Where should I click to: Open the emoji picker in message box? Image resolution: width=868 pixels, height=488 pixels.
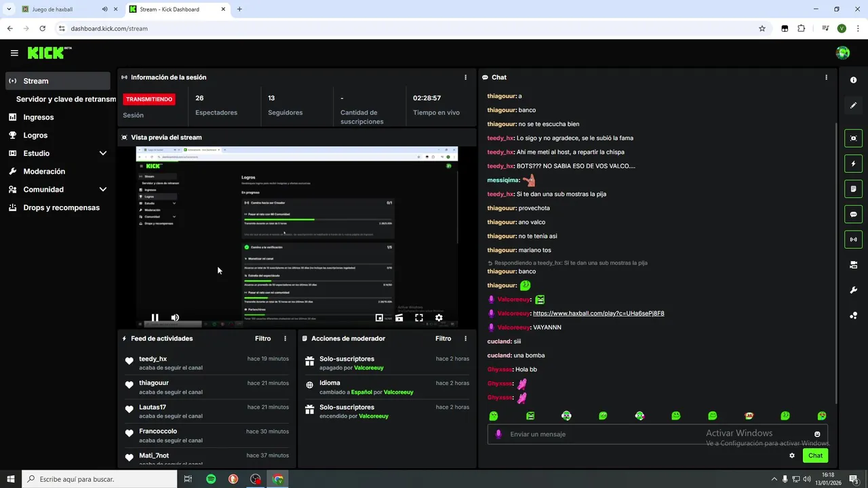pyautogui.click(x=817, y=434)
